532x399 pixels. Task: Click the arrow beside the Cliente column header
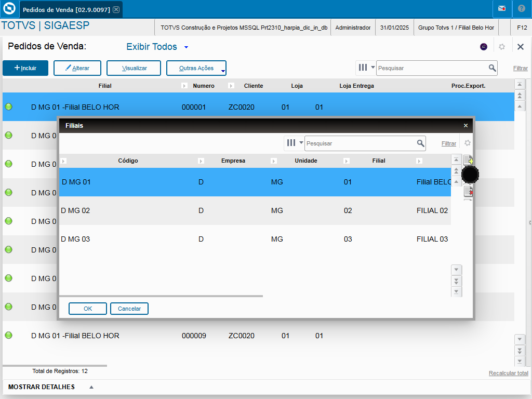pos(231,86)
